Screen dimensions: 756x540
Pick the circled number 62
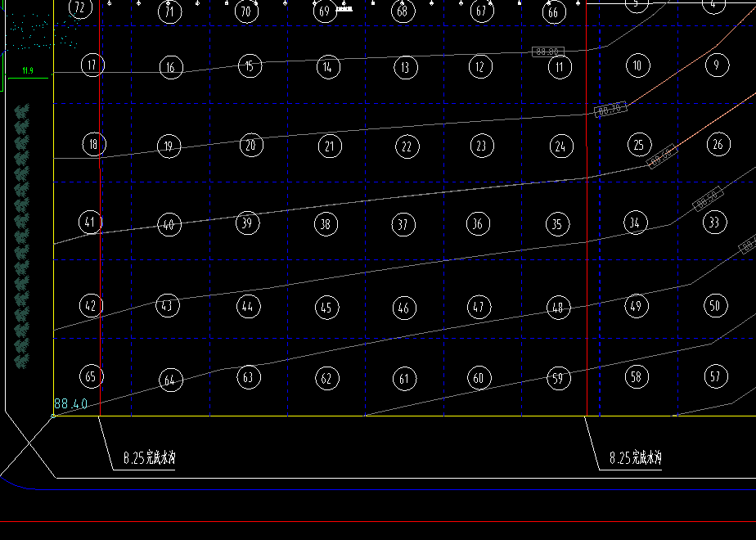coord(327,379)
